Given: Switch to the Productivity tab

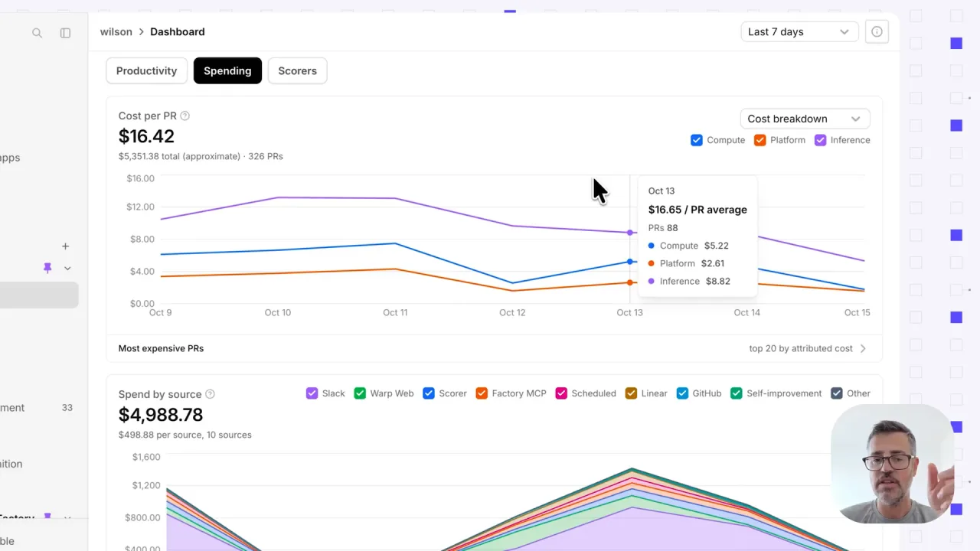Looking at the screenshot, I should [146, 70].
